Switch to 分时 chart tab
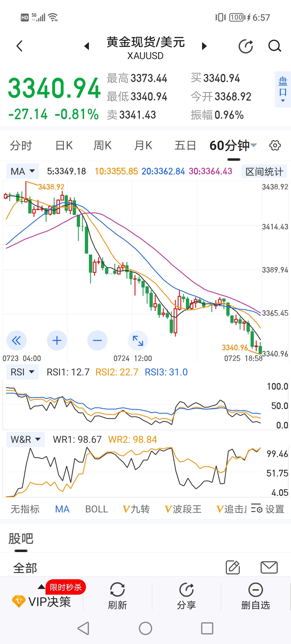Screen dimensions: 291x644 click(x=21, y=146)
